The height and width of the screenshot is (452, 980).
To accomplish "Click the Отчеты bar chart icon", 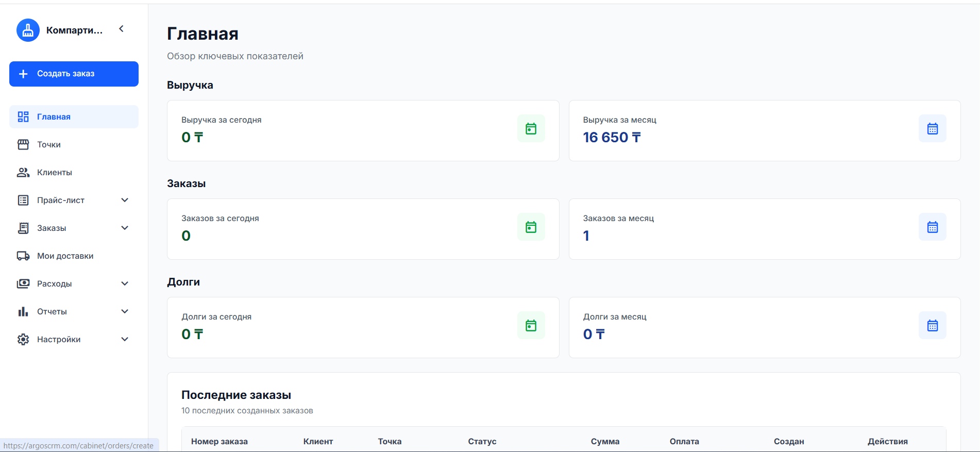I will coord(23,312).
